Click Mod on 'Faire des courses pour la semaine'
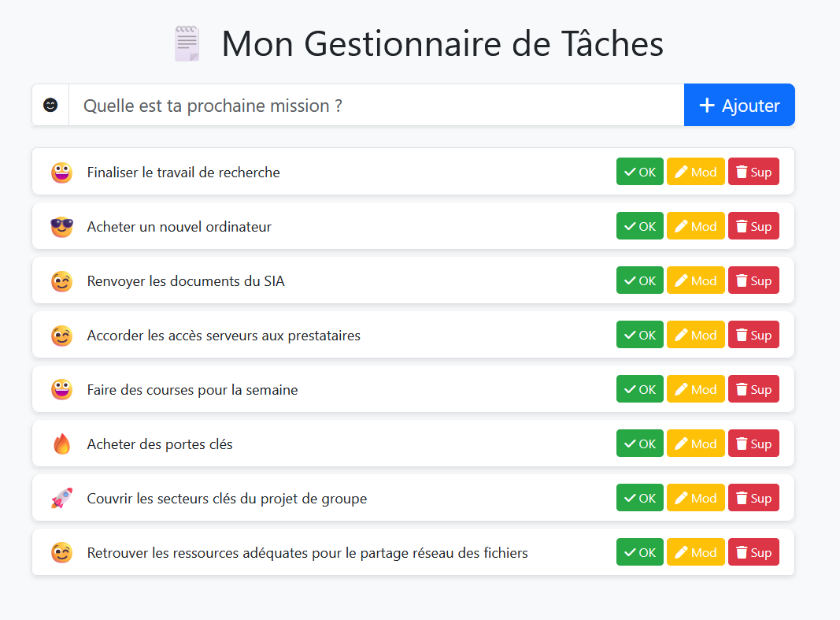This screenshot has height=620, width=840. (695, 388)
